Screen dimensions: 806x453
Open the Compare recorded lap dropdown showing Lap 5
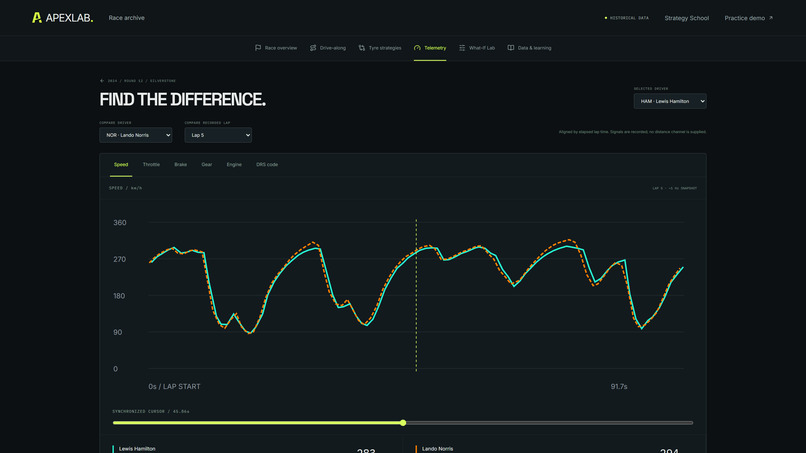point(218,135)
